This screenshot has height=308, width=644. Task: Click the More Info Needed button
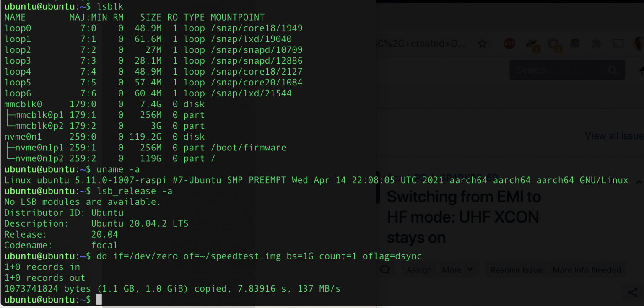point(587,270)
